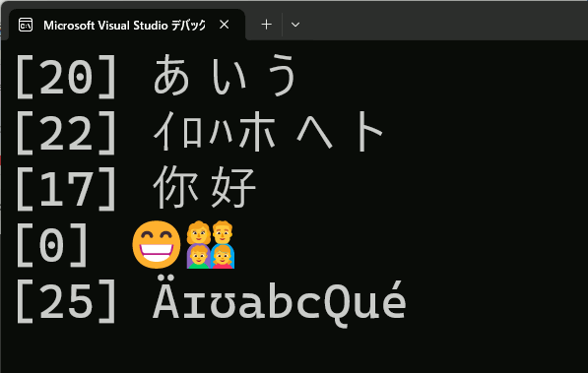Click the [25] prefix on last line
588x373 pixels.
[66, 301]
